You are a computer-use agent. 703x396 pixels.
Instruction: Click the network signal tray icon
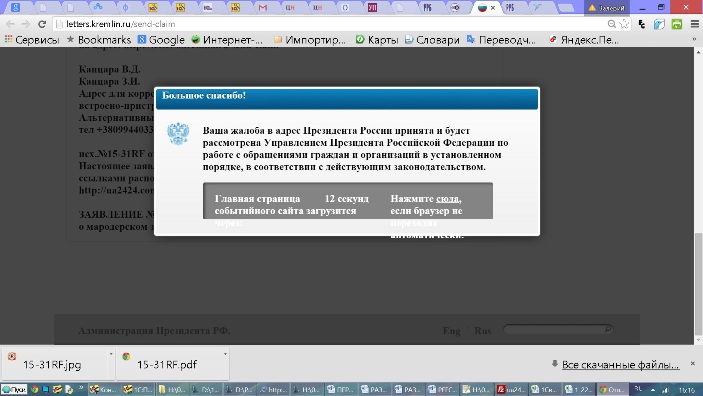pyautogui.click(x=666, y=390)
